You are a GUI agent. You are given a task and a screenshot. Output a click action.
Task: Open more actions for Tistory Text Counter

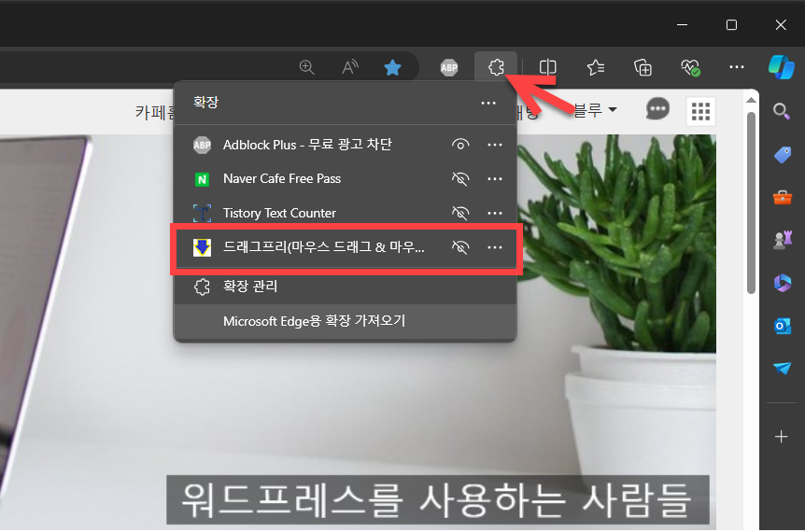(x=495, y=213)
